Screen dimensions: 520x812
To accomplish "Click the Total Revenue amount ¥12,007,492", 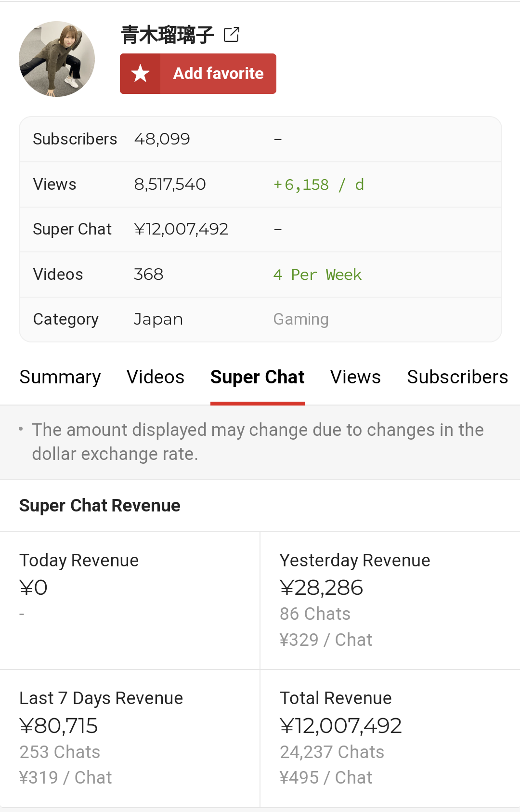I will click(340, 726).
